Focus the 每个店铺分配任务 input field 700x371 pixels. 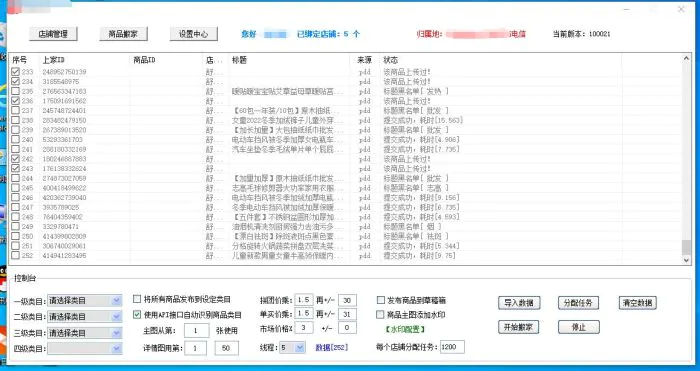[x=452, y=347]
